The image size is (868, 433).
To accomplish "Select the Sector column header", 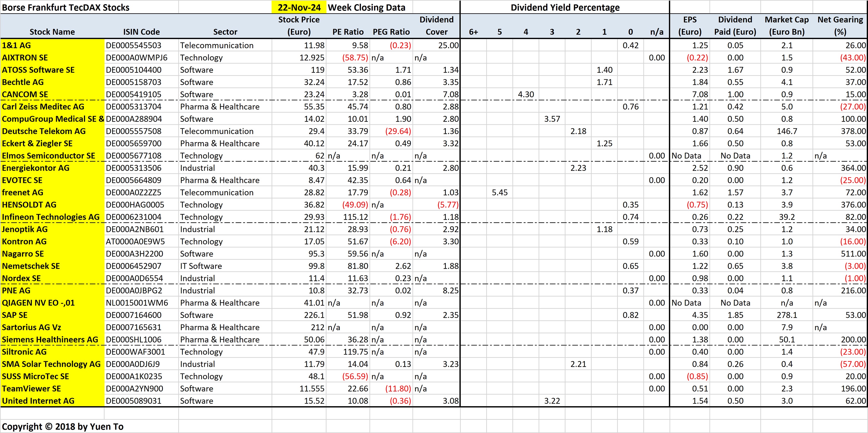I will (225, 32).
